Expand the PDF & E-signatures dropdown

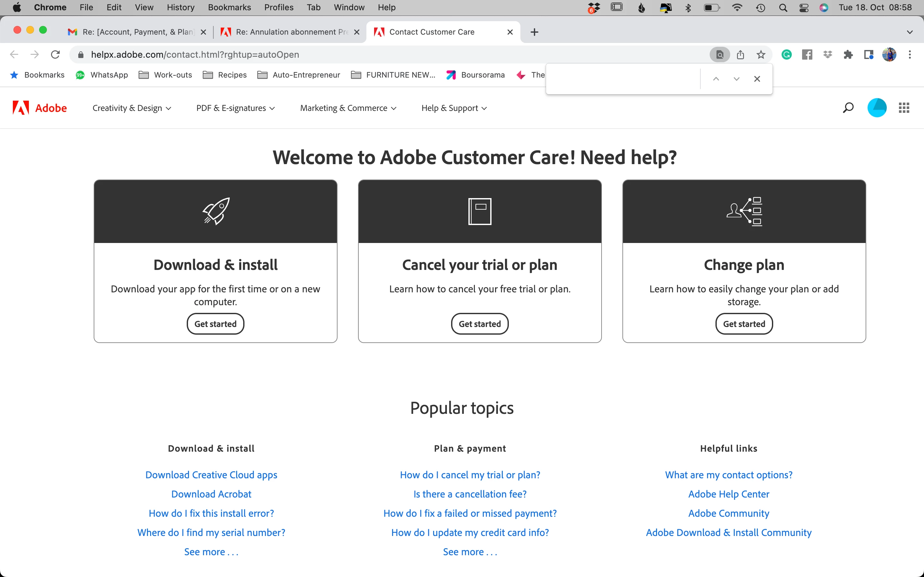tap(235, 108)
